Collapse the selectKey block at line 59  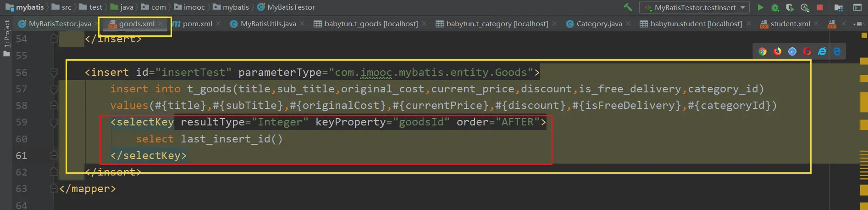[54, 122]
